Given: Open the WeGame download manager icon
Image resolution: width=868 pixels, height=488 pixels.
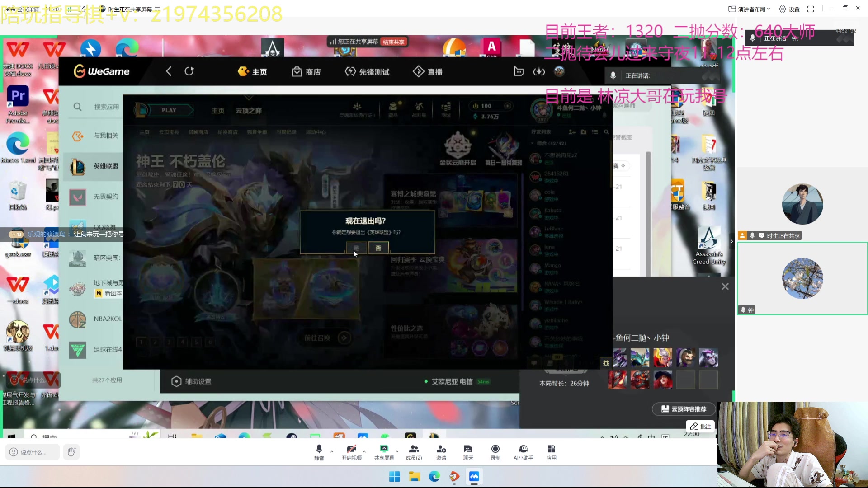Looking at the screenshot, I should pos(539,71).
